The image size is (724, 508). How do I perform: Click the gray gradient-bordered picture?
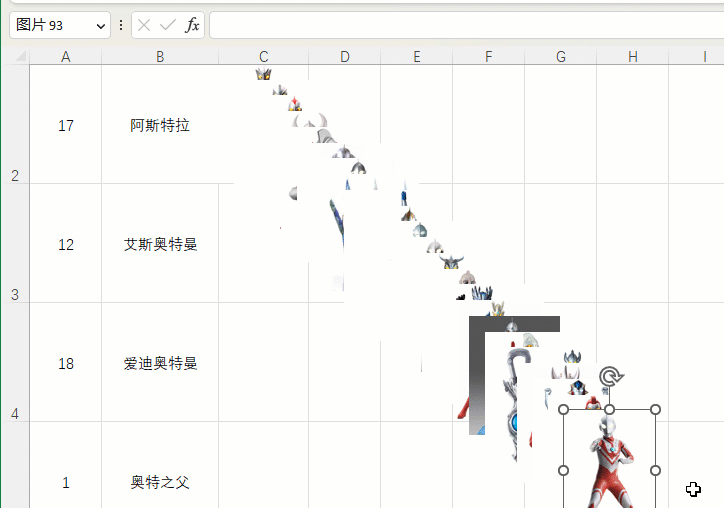point(477,375)
